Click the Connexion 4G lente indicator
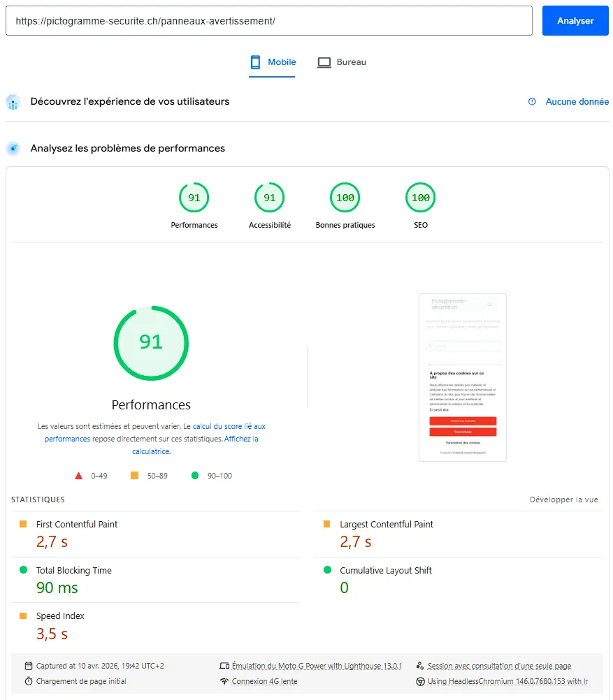The image size is (613, 700). coord(264,680)
